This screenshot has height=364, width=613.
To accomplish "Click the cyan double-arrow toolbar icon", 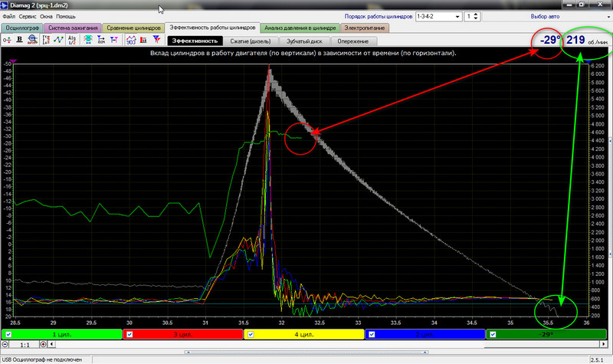I will click(88, 40).
